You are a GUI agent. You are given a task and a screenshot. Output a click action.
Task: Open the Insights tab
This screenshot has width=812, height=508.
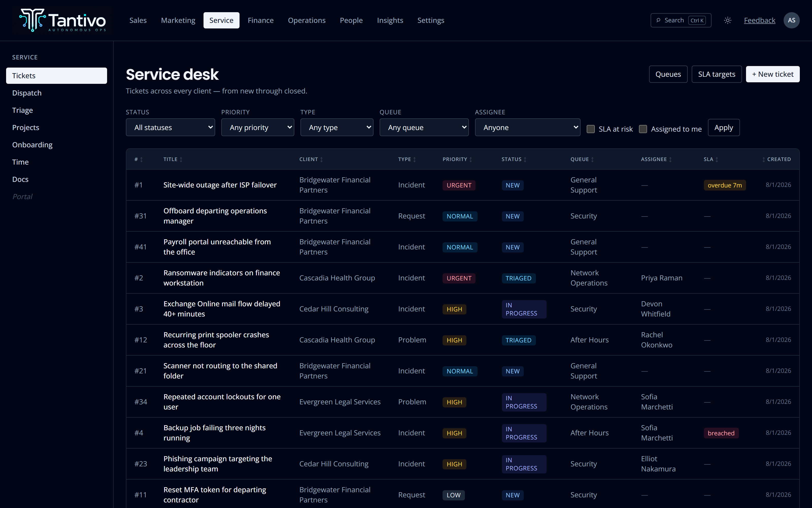[390, 20]
